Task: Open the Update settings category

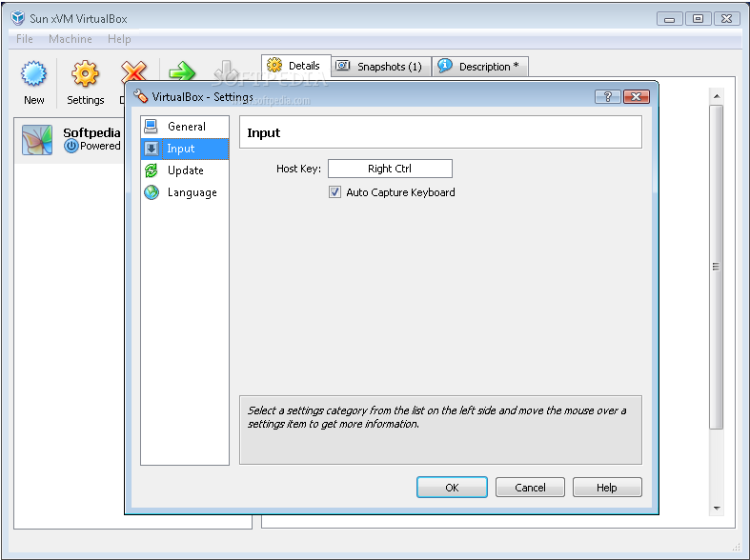Action: click(185, 170)
